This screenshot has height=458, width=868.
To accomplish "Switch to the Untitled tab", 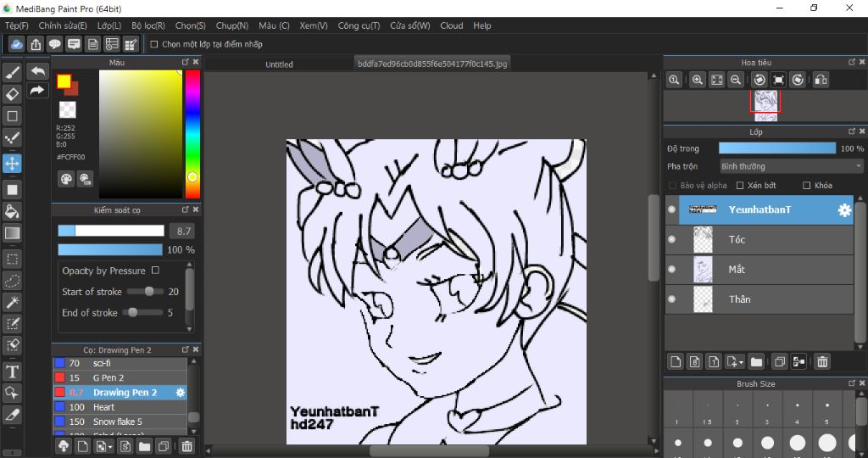I will coord(279,64).
